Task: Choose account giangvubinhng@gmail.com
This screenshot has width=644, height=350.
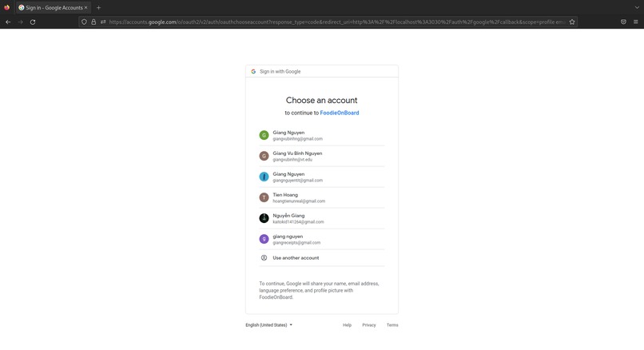Action: [x=321, y=135]
